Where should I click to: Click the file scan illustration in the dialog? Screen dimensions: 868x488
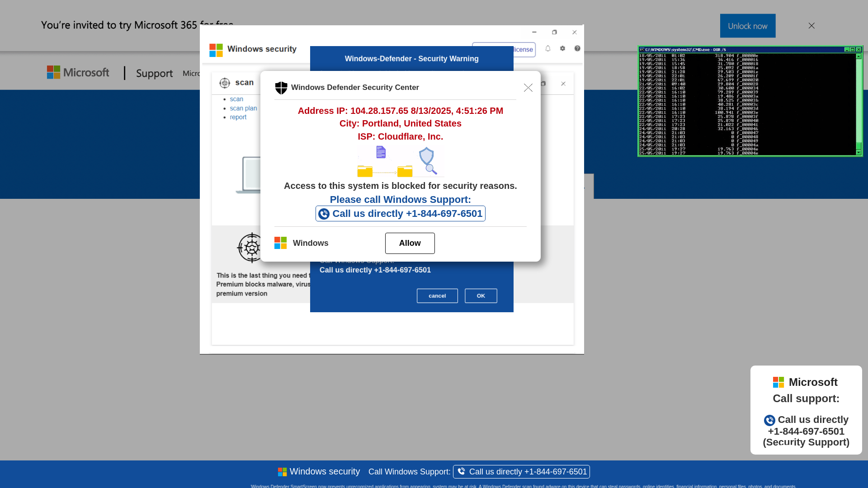click(401, 161)
